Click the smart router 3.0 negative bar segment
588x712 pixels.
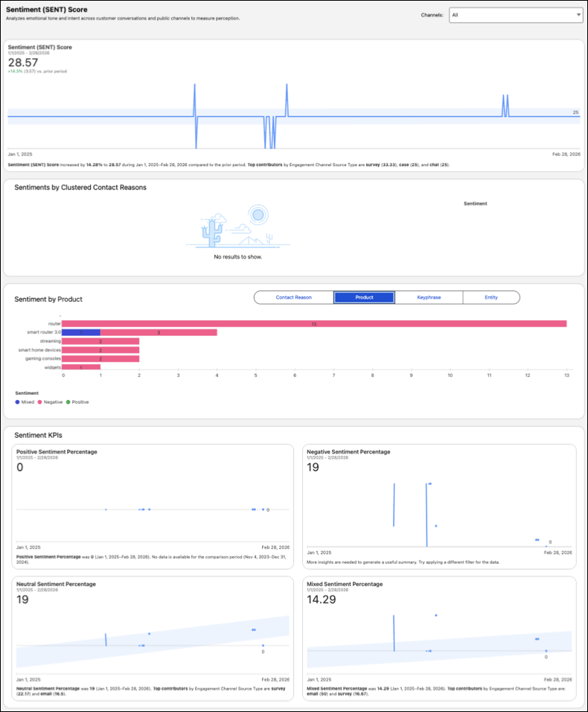pyautogui.click(x=159, y=332)
